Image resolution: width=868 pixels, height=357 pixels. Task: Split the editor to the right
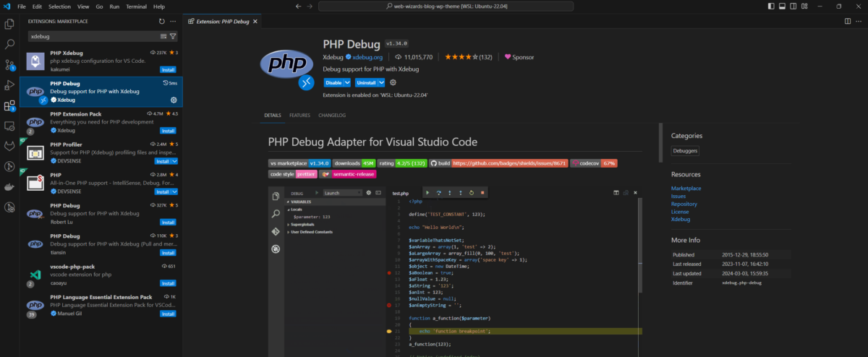pos(847,22)
